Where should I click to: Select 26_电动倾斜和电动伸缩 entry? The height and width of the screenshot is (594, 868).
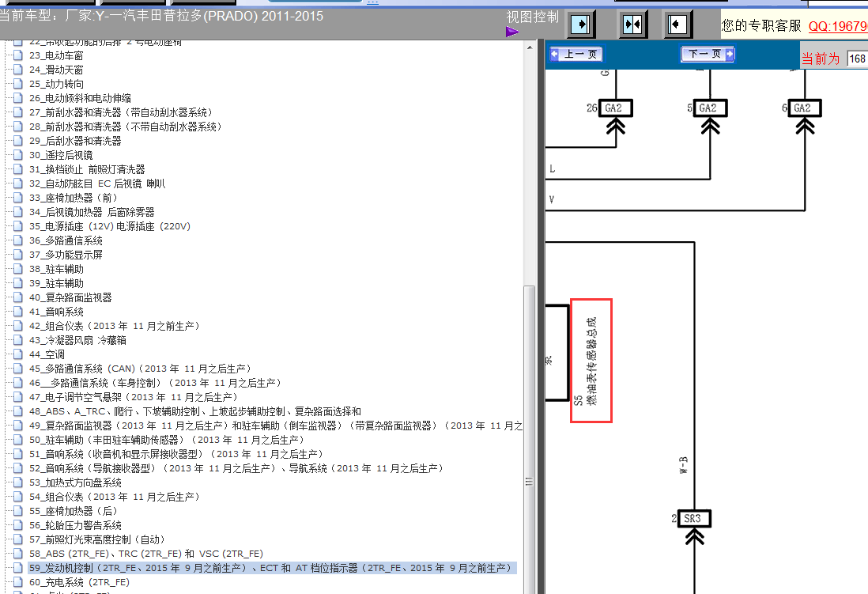pos(81,98)
